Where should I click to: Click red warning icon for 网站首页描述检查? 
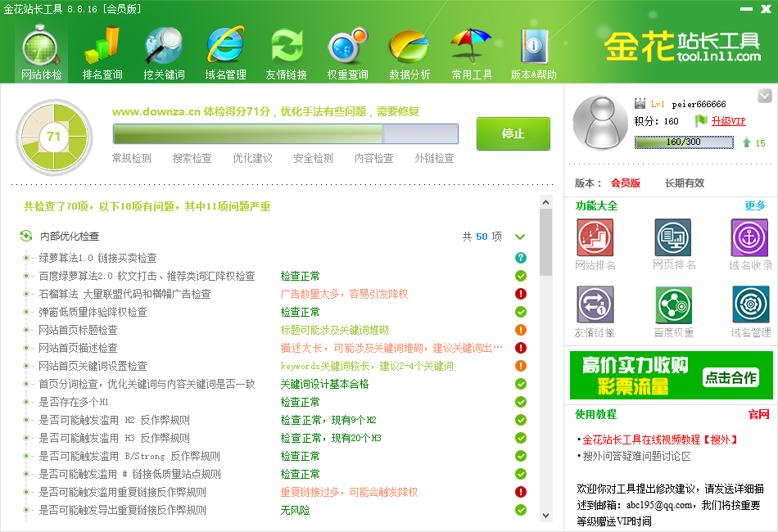[x=521, y=348]
